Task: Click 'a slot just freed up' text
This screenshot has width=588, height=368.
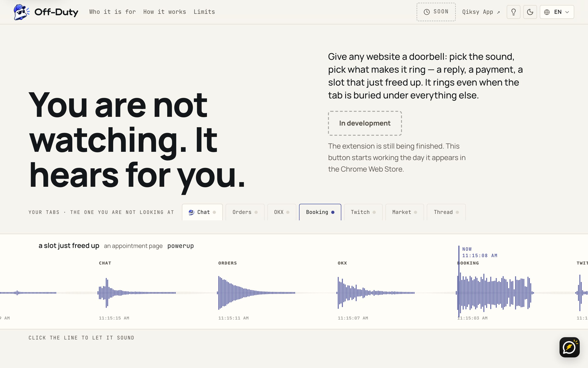Action: click(69, 246)
